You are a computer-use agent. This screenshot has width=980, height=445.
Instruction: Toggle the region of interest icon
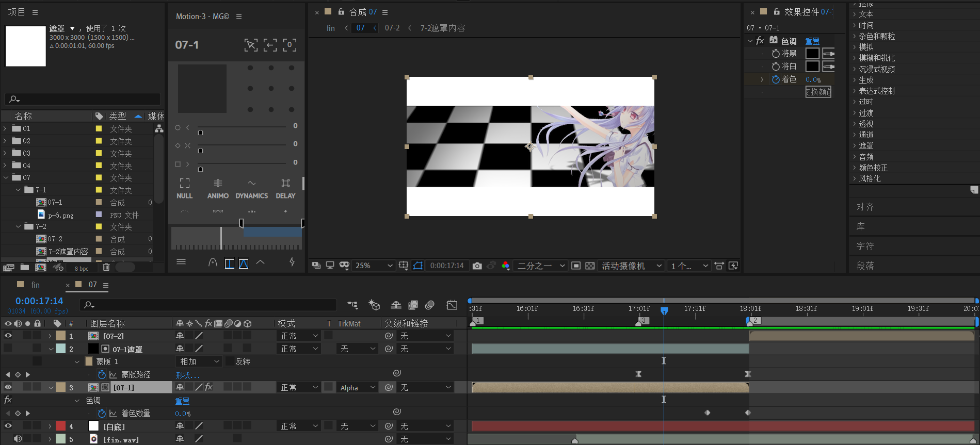coord(576,266)
